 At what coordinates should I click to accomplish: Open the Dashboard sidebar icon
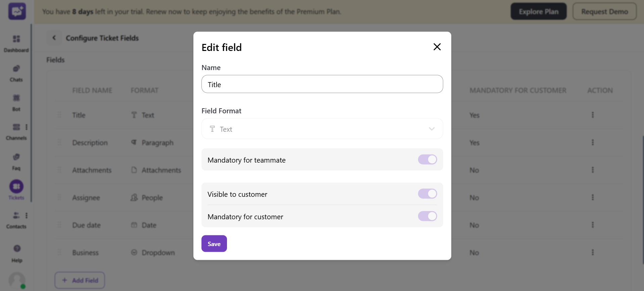16,39
